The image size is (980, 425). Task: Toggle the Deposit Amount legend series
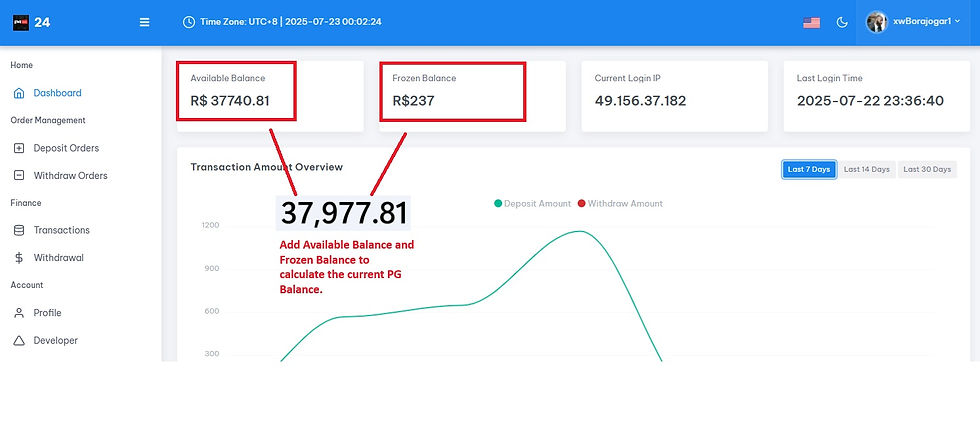[x=532, y=204]
